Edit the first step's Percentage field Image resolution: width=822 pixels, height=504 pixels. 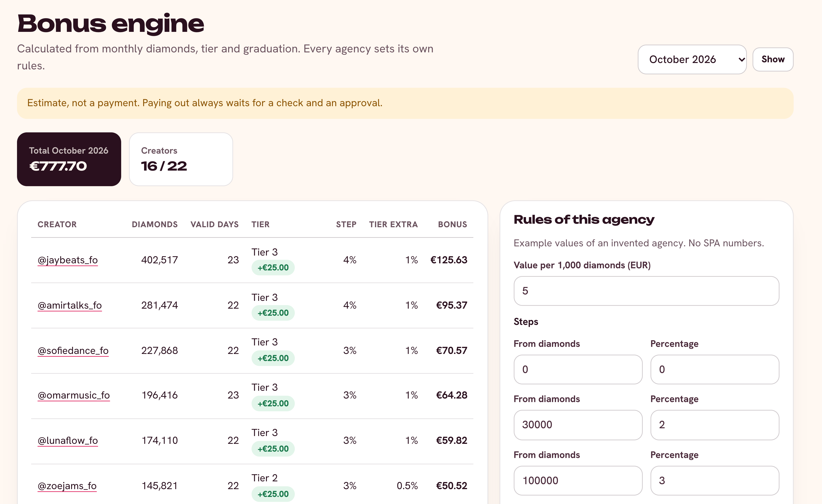715,369
